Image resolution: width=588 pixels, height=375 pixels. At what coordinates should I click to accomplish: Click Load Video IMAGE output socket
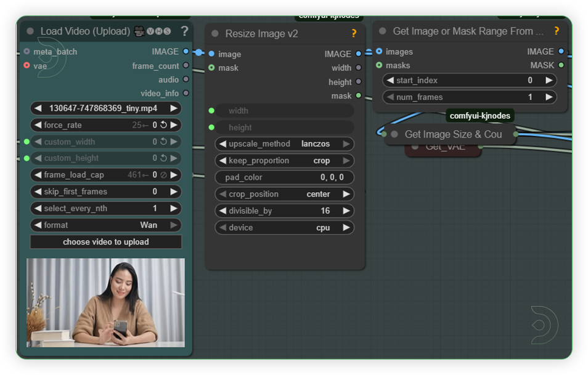click(x=186, y=51)
